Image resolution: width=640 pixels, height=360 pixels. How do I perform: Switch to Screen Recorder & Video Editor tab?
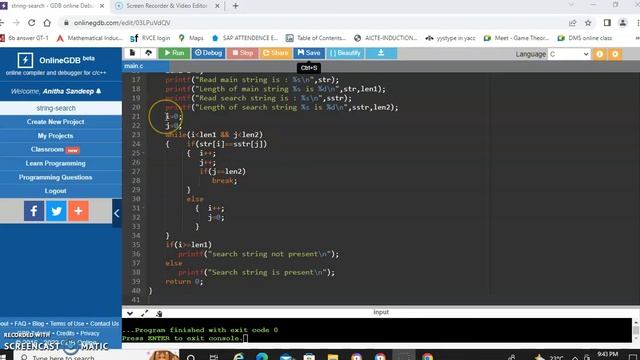(x=167, y=6)
